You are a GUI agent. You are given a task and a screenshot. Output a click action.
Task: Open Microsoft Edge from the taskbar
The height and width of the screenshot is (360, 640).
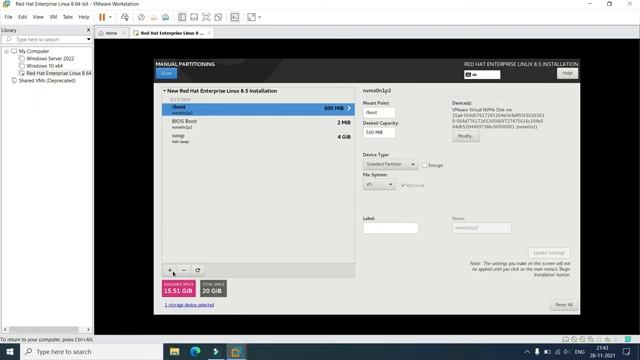pyautogui.click(x=195, y=352)
